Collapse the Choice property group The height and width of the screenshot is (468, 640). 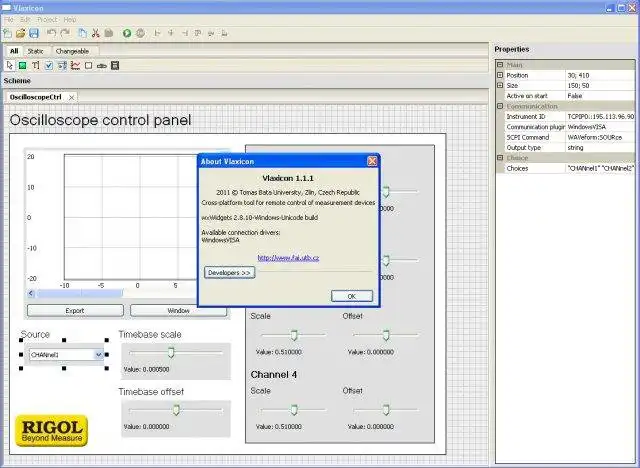(x=500, y=157)
